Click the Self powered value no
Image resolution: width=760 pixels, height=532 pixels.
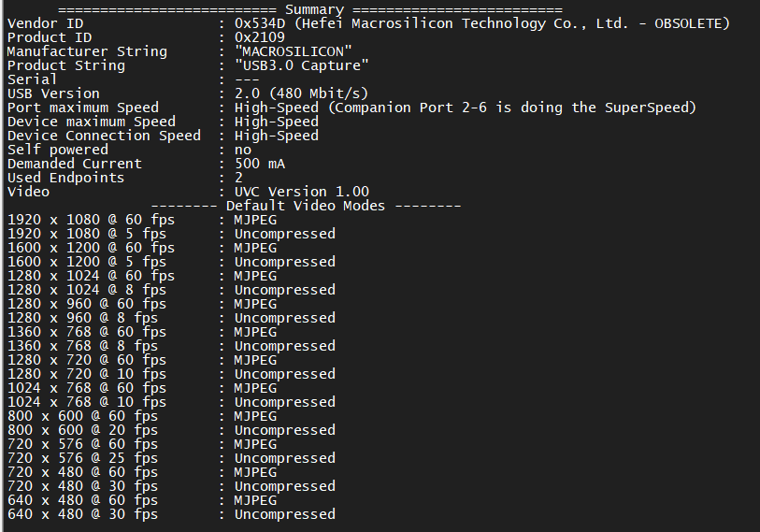[243, 151]
